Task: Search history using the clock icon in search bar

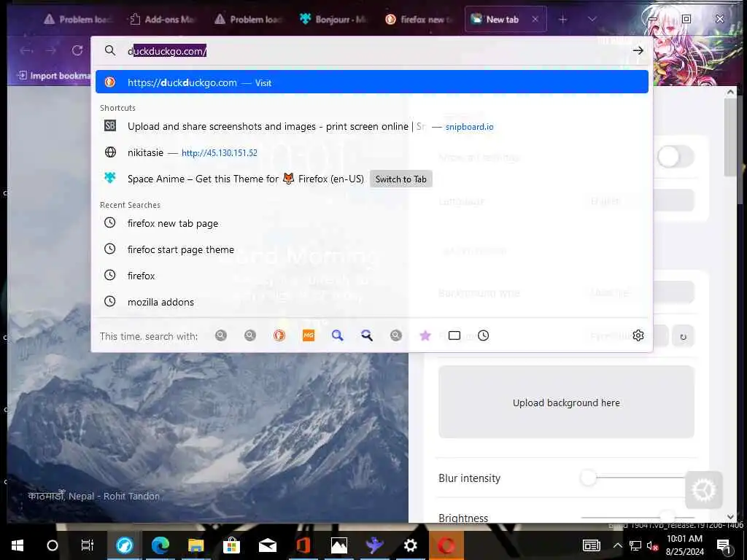Action: (x=483, y=335)
